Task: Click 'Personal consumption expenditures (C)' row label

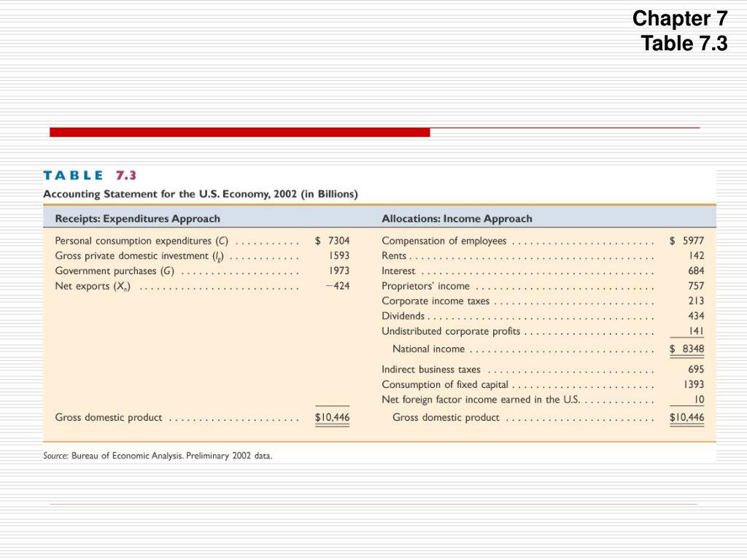Action: pyautogui.click(x=142, y=241)
